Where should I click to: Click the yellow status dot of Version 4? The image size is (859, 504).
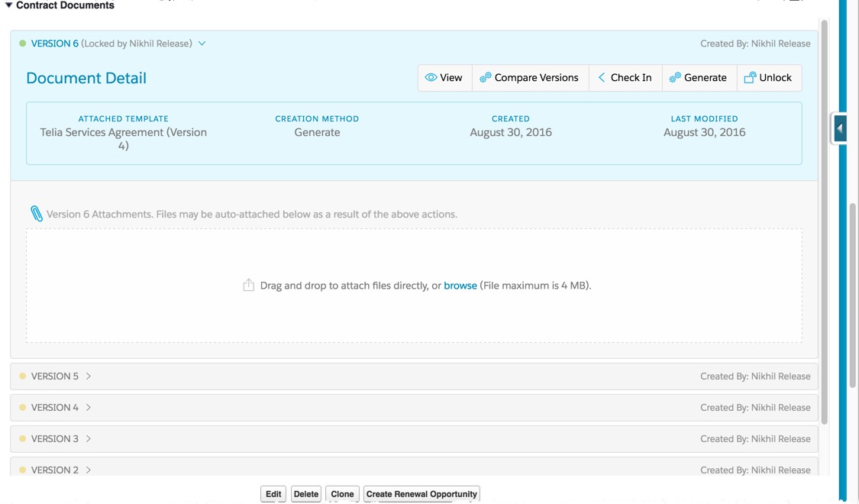(x=22, y=408)
